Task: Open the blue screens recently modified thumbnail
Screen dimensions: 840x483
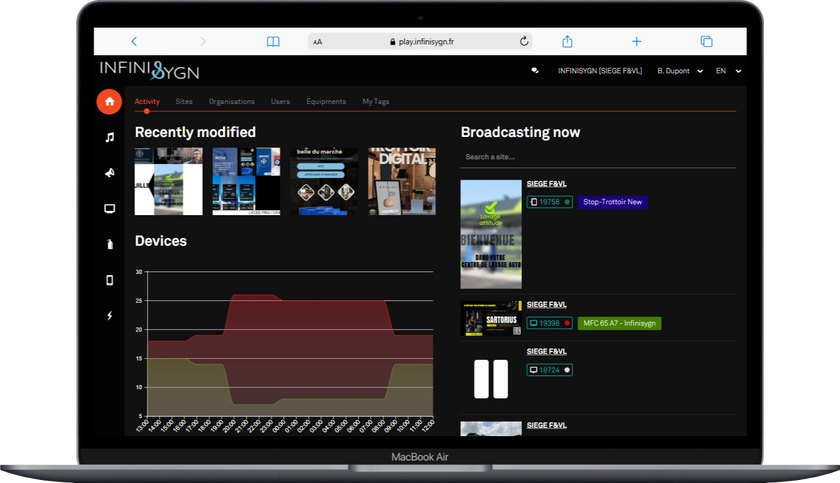Action: (246, 182)
